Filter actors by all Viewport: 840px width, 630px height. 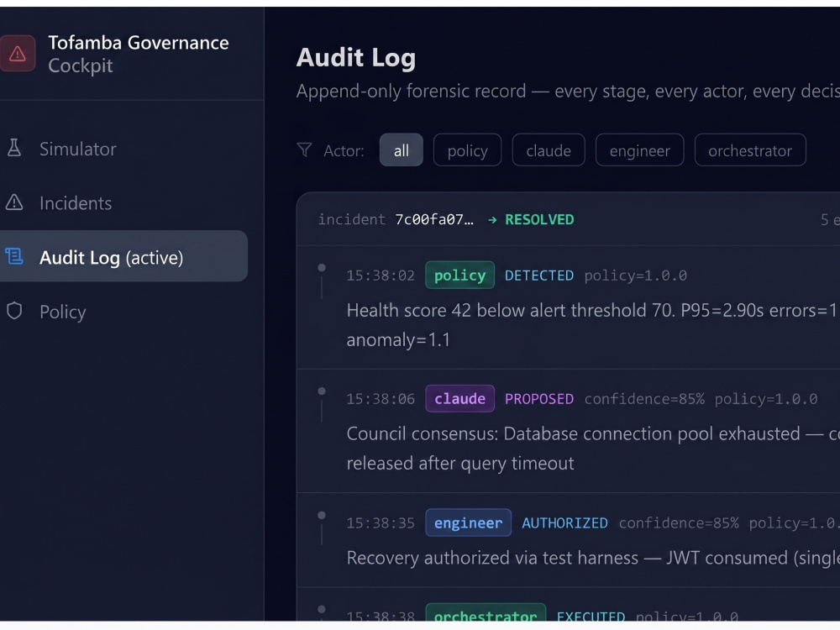click(402, 150)
